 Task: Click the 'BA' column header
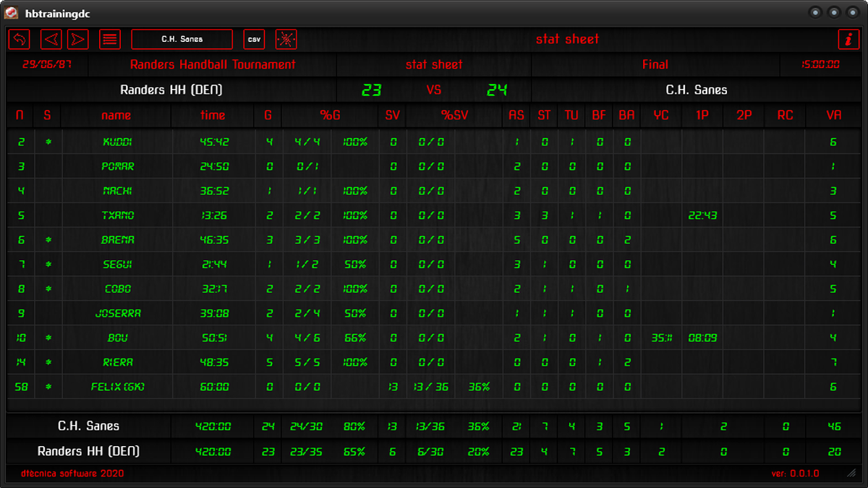[x=626, y=115]
